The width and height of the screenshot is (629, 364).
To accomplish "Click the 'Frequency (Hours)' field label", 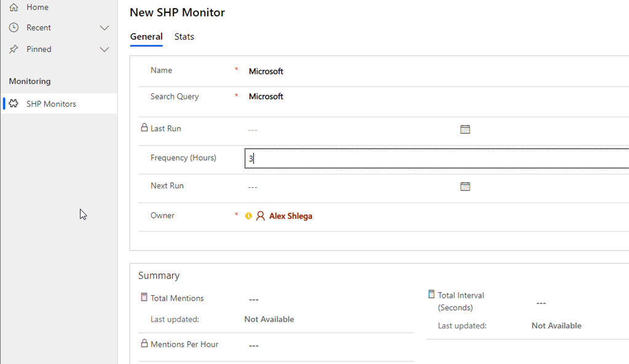I will 183,158.
